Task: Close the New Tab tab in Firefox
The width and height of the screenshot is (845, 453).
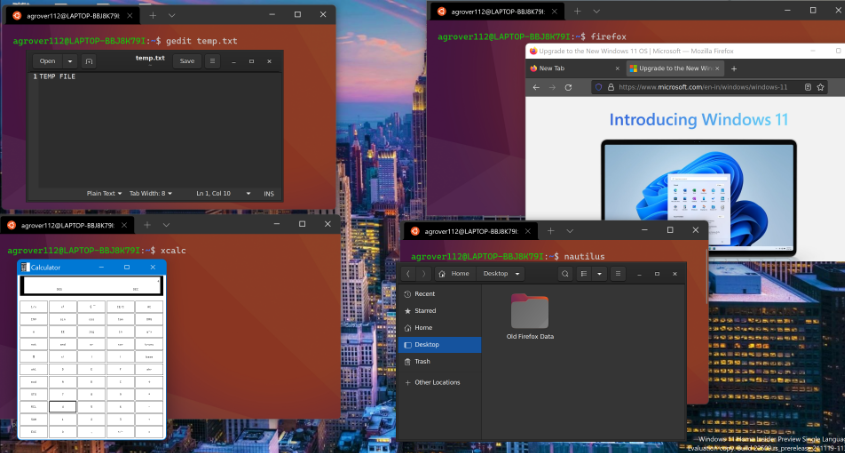Action: [617, 68]
